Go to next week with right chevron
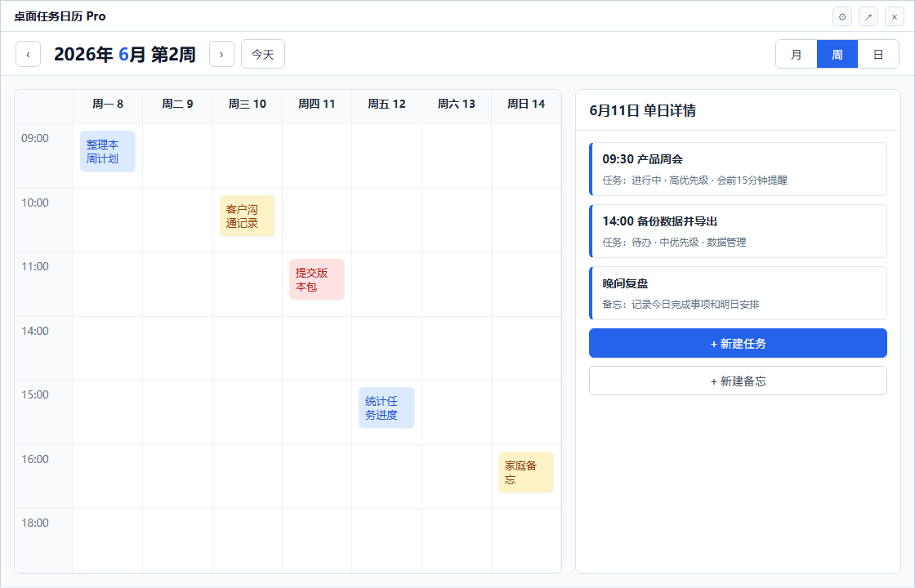Screen dimensions: 915x588 coord(221,54)
